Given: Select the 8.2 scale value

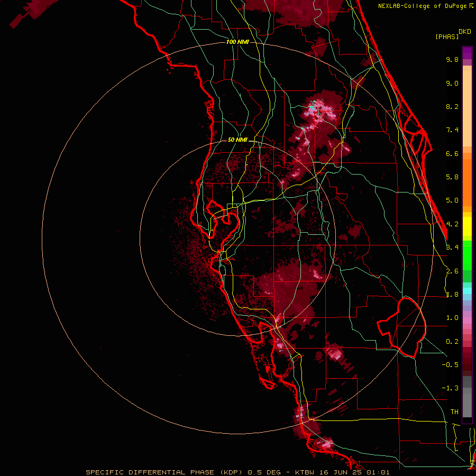Looking at the screenshot, I should coord(452,106).
